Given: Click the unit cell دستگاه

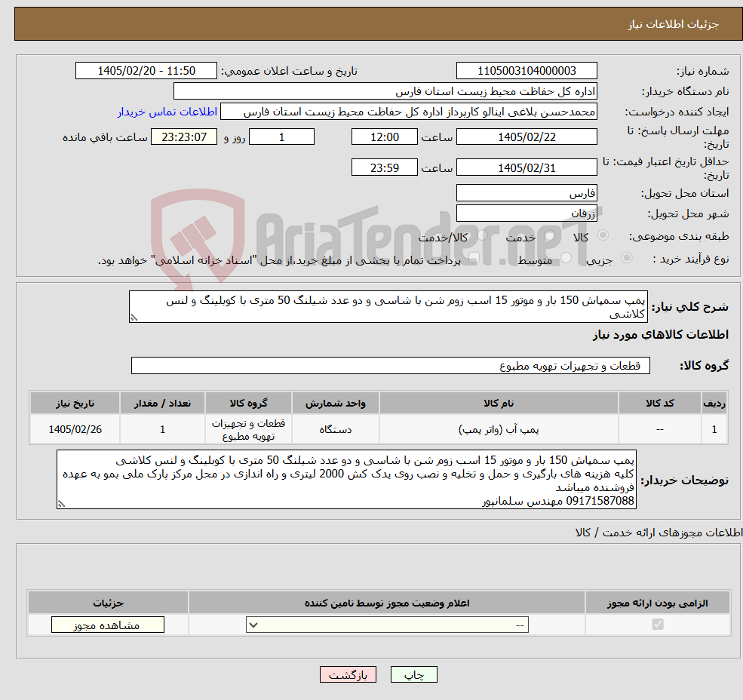Looking at the screenshot, I should point(335,429).
